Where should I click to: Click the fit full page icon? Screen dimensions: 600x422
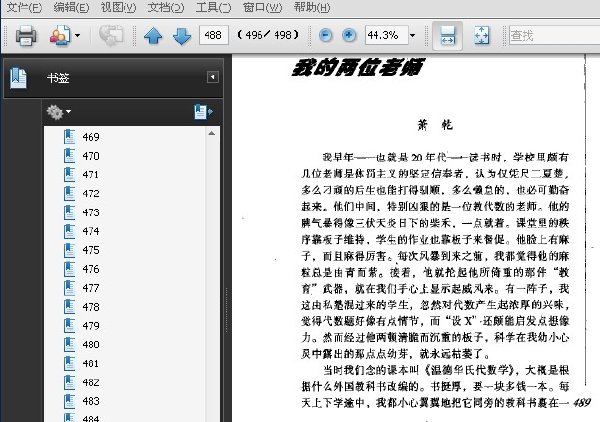(x=481, y=36)
